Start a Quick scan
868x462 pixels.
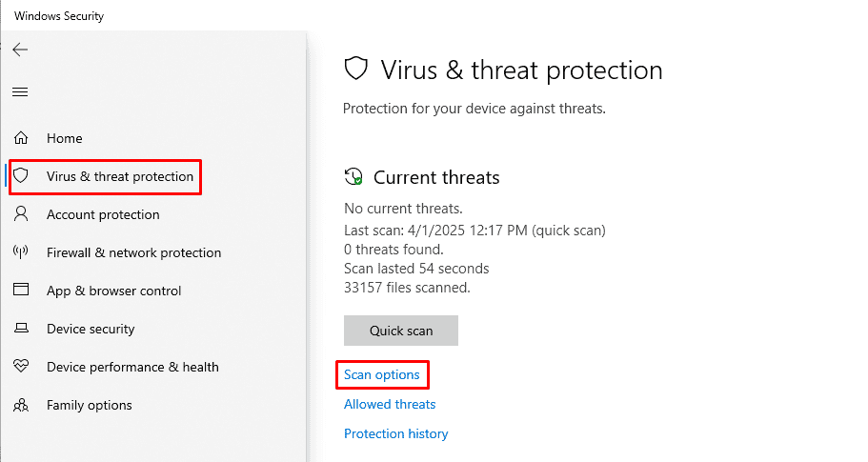point(401,331)
